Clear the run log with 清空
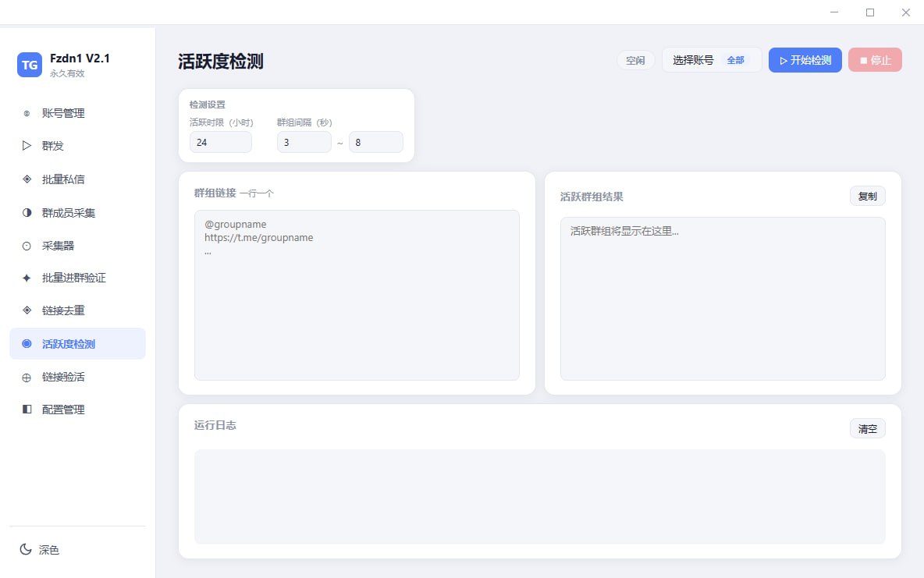 [867, 428]
